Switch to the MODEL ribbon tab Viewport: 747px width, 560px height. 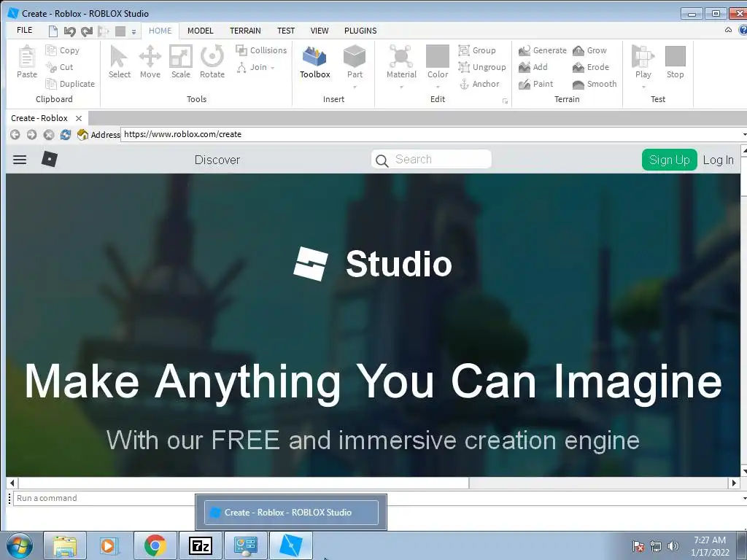200,31
